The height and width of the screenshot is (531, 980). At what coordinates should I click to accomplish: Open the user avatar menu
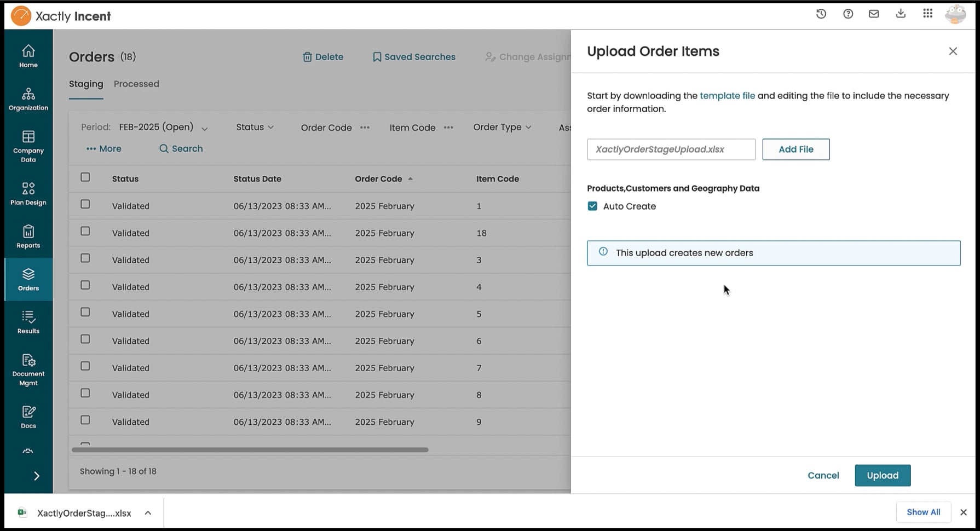pos(955,15)
